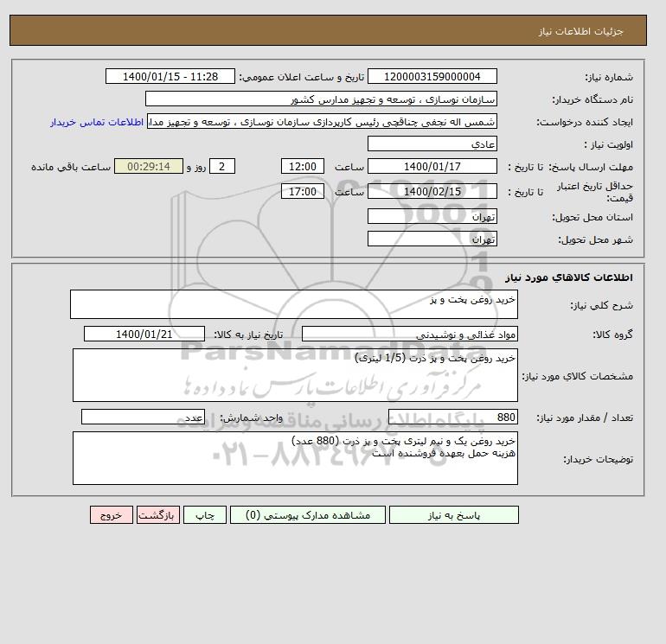Screen dimensions: 666x644
Task: Click the delivery city field تهران
Action: pyautogui.click(x=432, y=239)
